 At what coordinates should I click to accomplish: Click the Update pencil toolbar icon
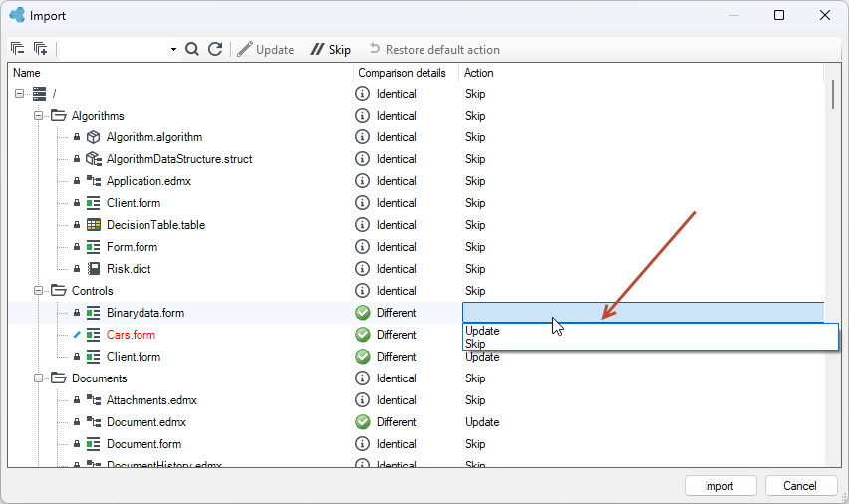coord(245,49)
